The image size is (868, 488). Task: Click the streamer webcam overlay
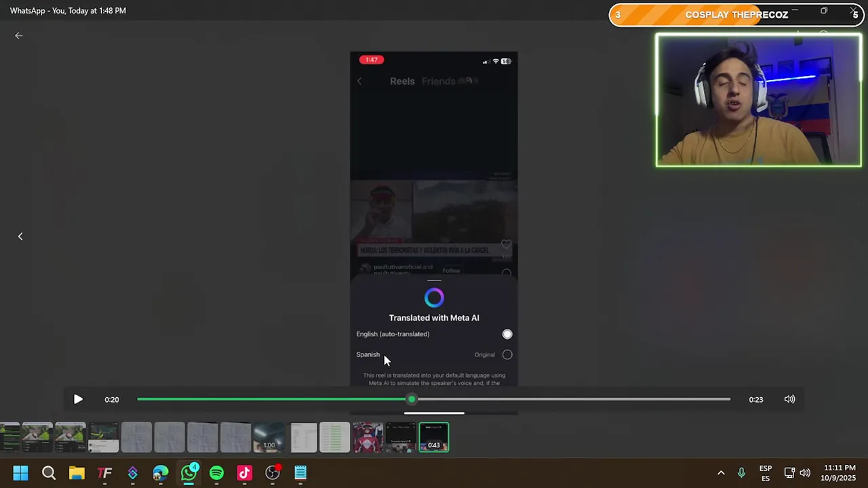pyautogui.click(x=759, y=100)
